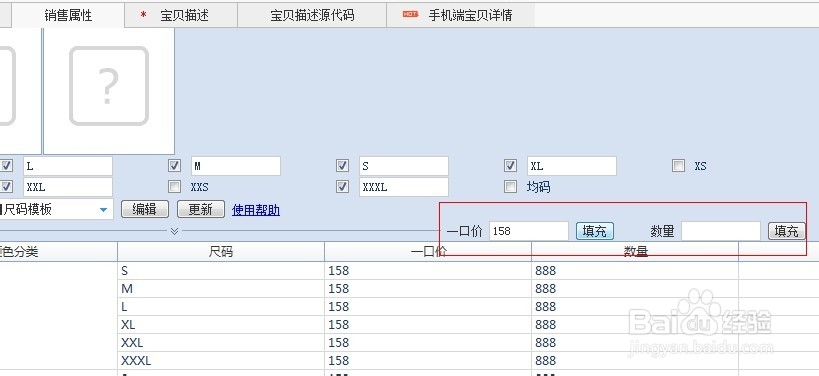The image size is (819, 376).
Task: Click the 数量 input field
Action: [721, 231]
